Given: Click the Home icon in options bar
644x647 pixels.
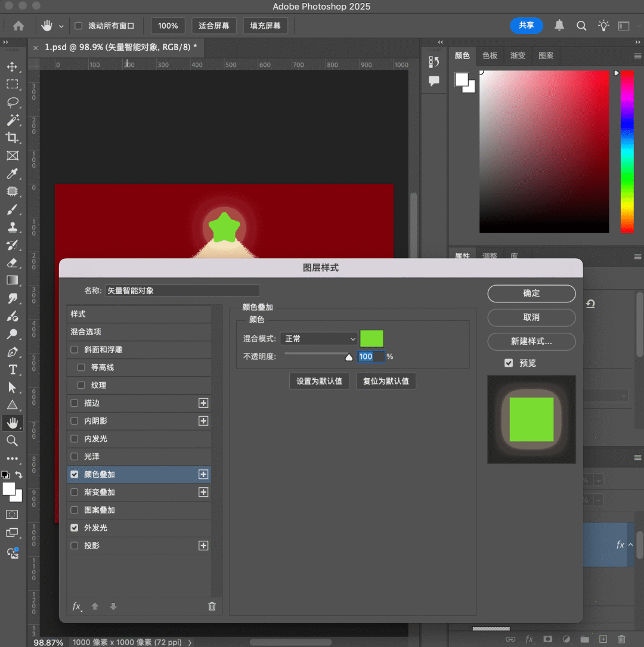Looking at the screenshot, I should pyautogui.click(x=18, y=26).
